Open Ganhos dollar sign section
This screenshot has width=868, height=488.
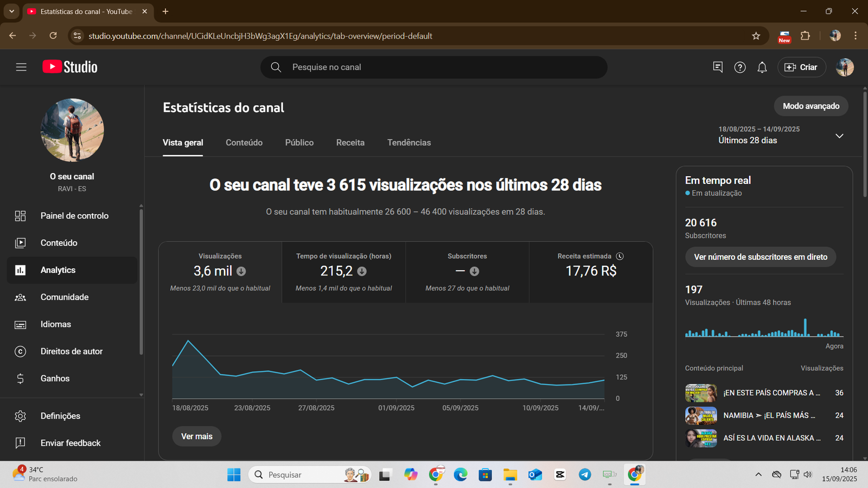21,378
